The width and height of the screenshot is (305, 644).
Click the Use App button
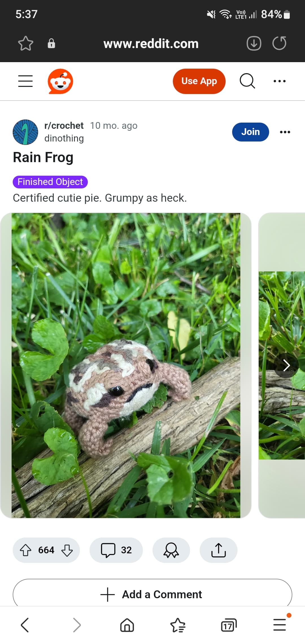pos(199,81)
